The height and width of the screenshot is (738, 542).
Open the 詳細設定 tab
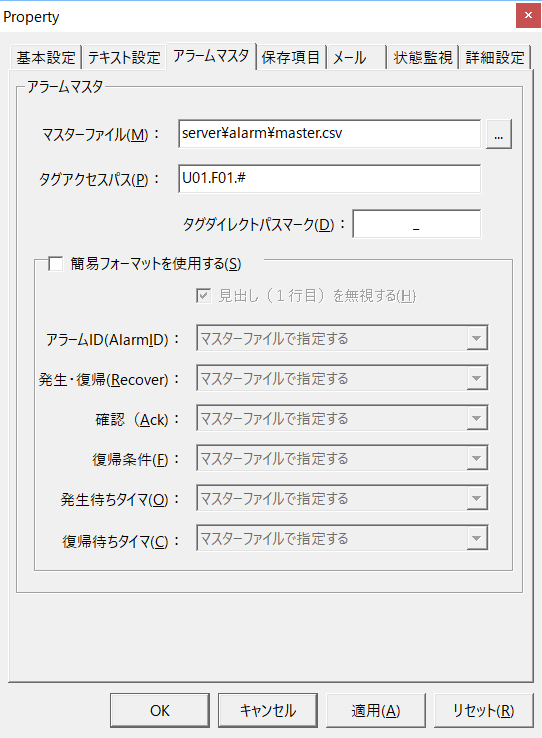(495, 57)
